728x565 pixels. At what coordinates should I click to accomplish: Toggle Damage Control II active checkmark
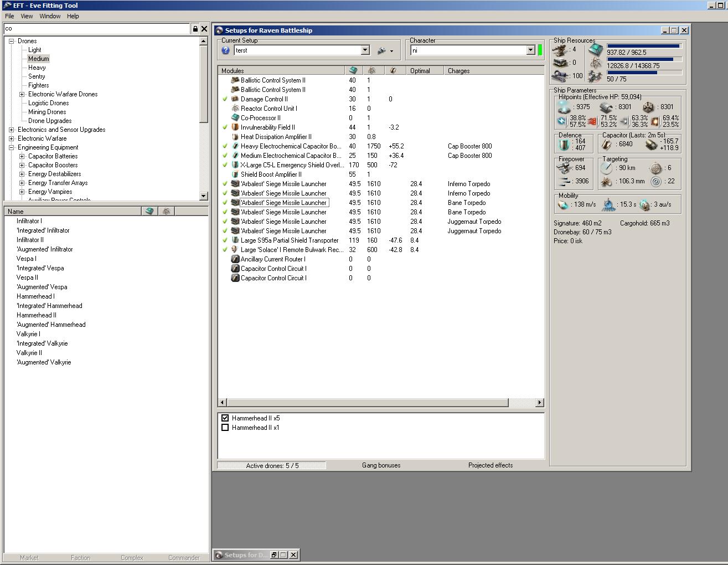point(225,99)
